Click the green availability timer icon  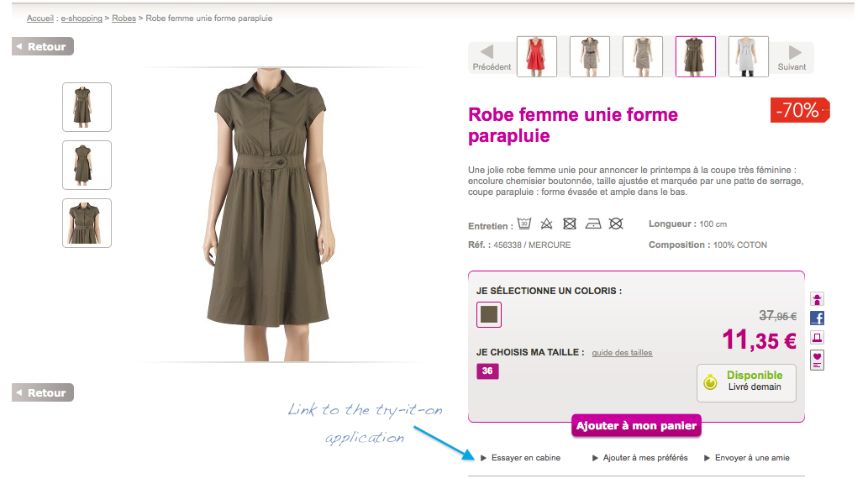(x=711, y=382)
